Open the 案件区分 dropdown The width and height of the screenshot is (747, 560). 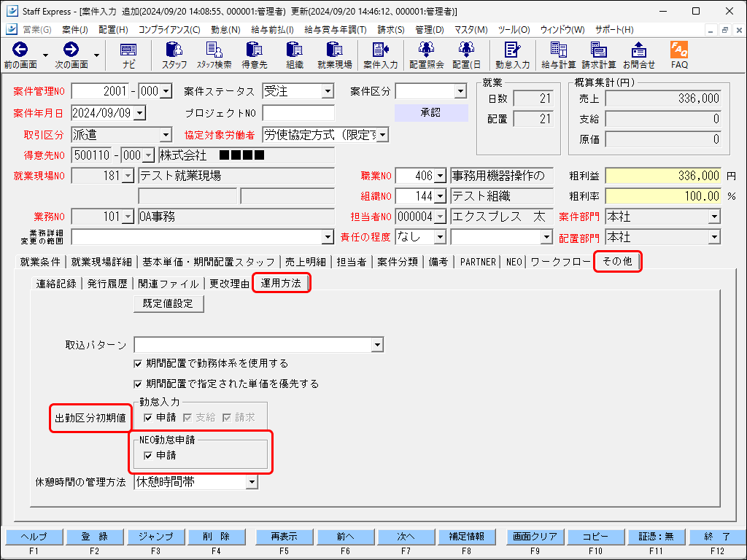460,91
